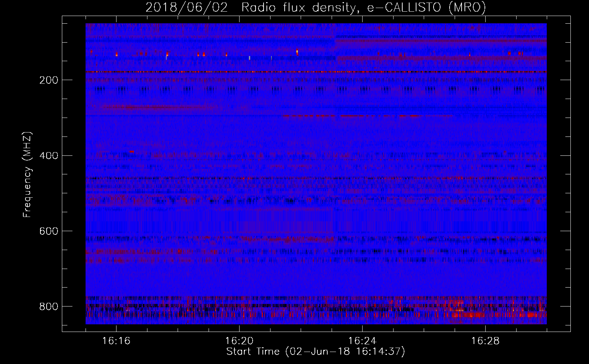
Task: Click the '16:24' time tick label
Action: point(362,341)
